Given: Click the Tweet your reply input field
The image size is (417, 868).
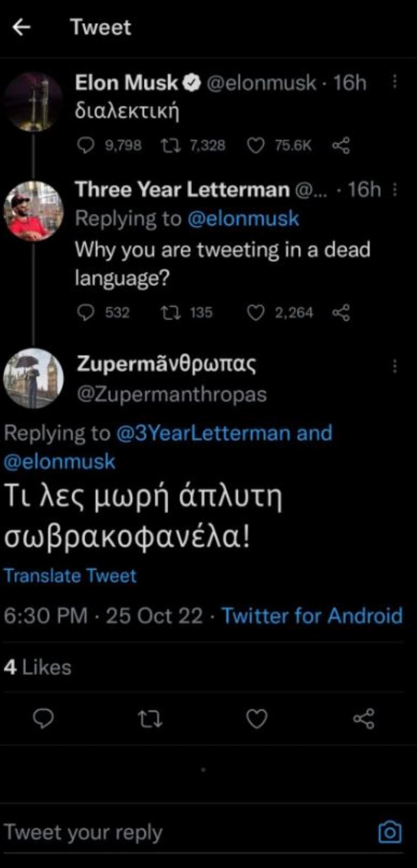Looking at the screenshot, I should 139,831.
